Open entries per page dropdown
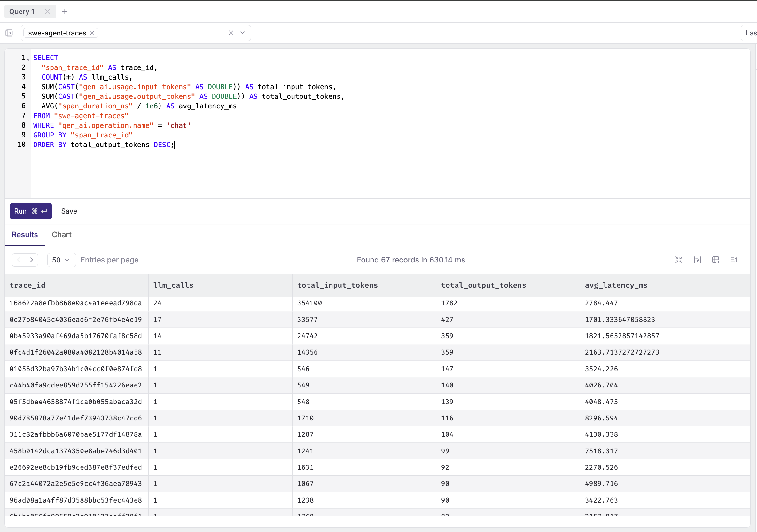This screenshot has height=532, width=757. coord(61,260)
